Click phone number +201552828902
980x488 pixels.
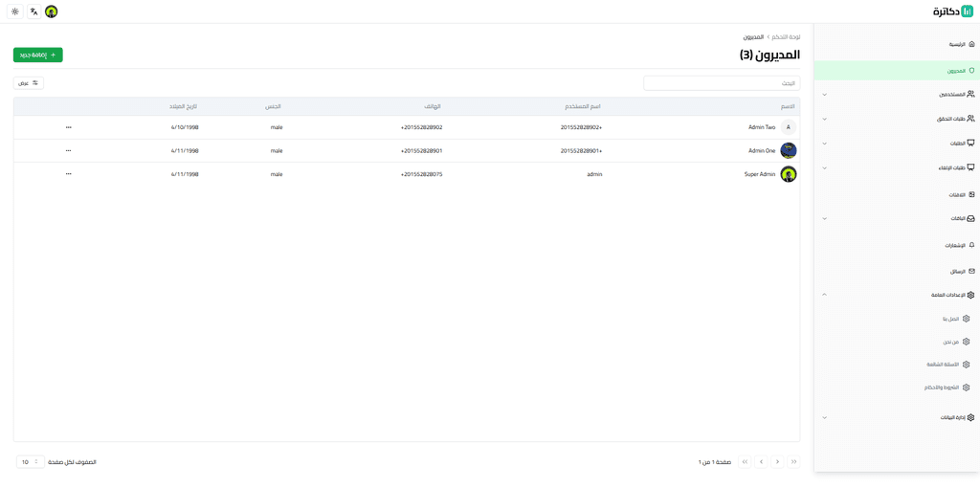coord(421,127)
